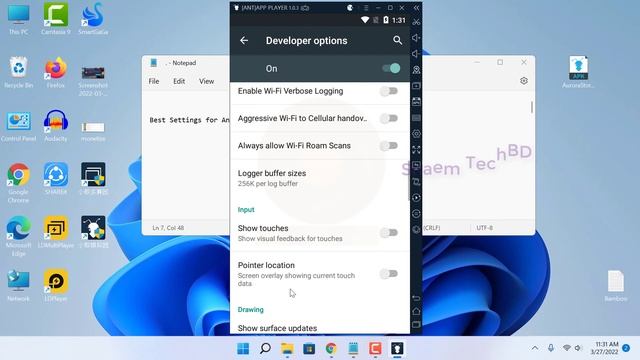Open taskbar Search
Screen dimensions: 640x360
pyautogui.click(x=265, y=349)
